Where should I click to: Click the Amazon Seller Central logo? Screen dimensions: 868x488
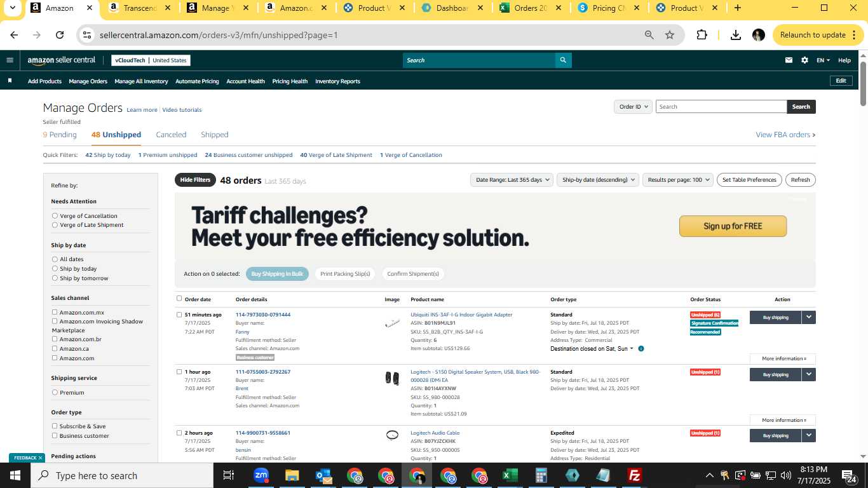click(x=62, y=60)
